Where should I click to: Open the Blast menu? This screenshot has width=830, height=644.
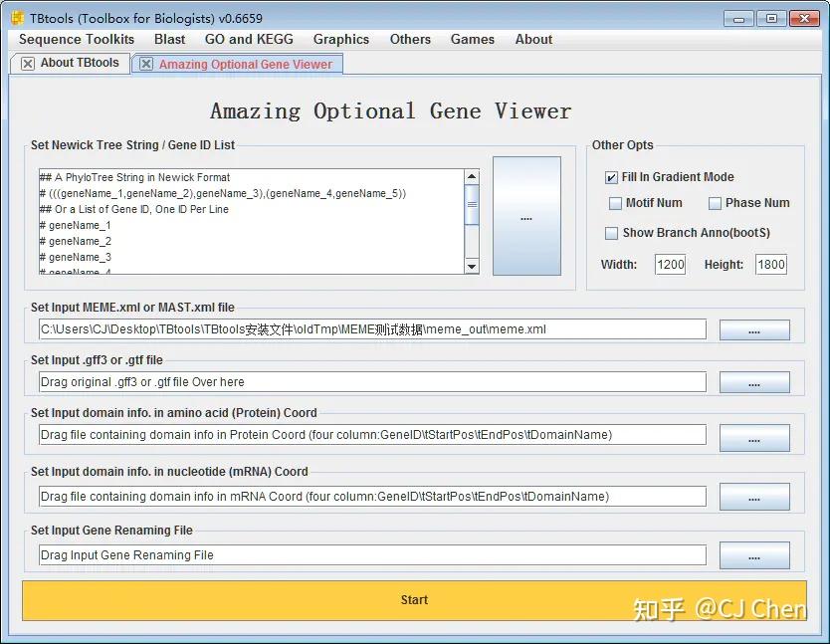(169, 39)
